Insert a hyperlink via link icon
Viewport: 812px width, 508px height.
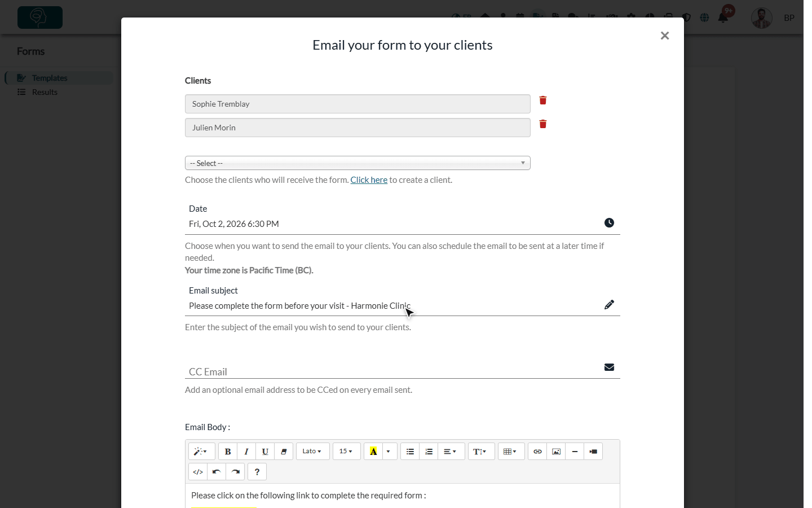coord(537,452)
